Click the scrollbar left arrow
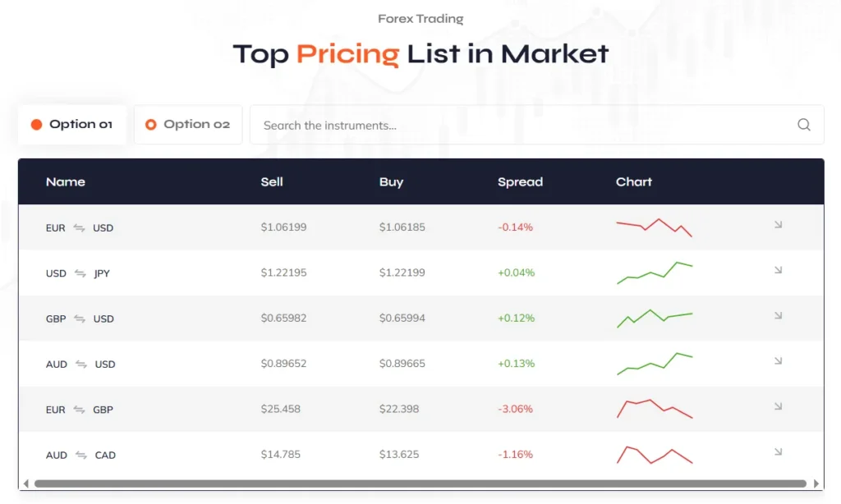The height and width of the screenshot is (504, 841). 25,483
